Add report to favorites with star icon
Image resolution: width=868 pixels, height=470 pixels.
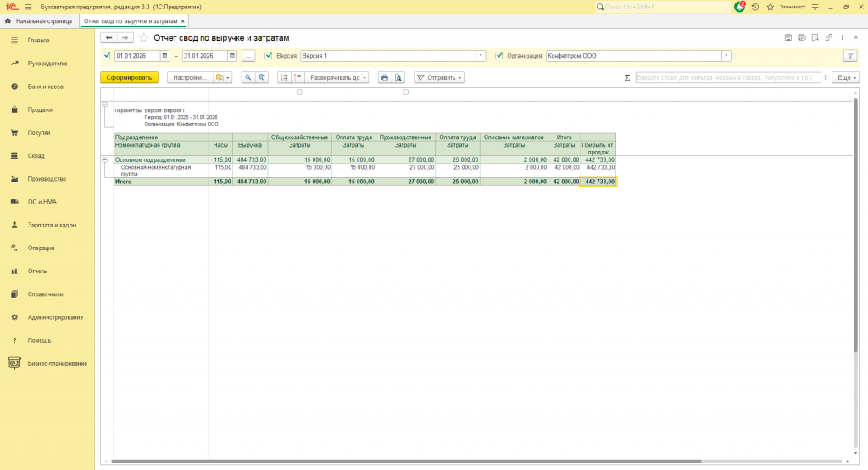coord(144,38)
